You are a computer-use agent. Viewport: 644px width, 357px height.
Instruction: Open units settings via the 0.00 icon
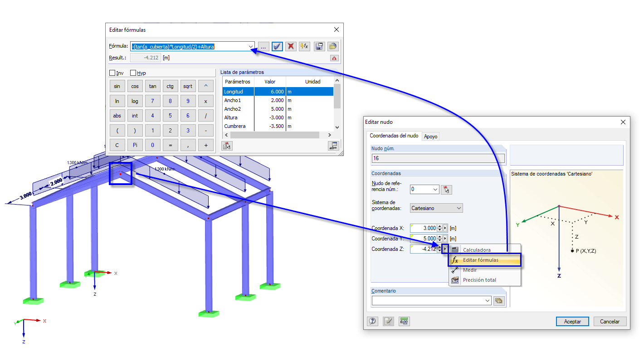[x=404, y=321]
